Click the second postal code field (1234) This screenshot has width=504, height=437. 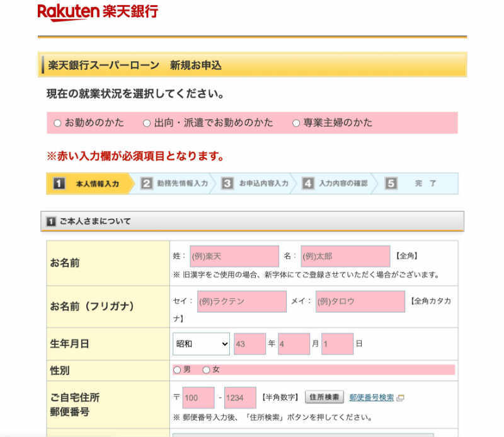241,397
